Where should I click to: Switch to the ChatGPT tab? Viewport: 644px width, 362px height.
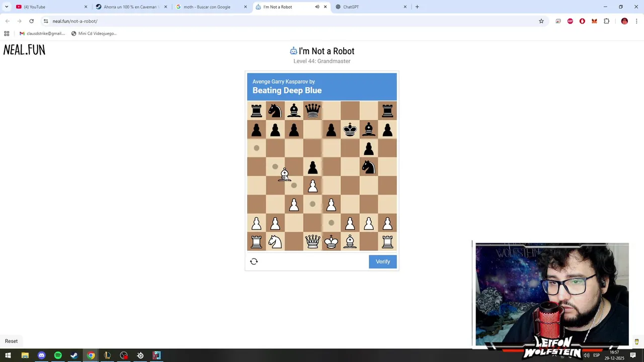point(371,7)
